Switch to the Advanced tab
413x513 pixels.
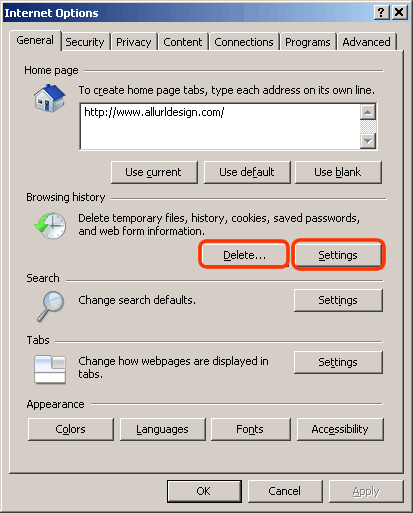366,42
